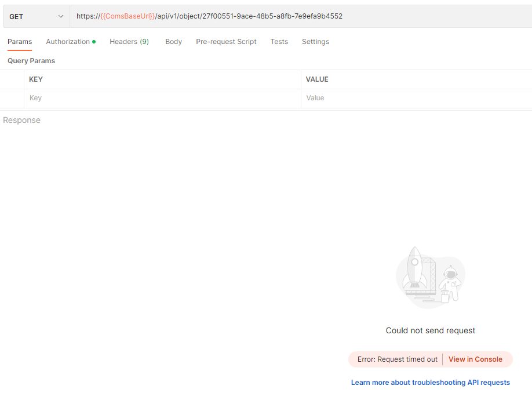
Task: Open the troubleshooting API requests help link
Action: (430, 382)
